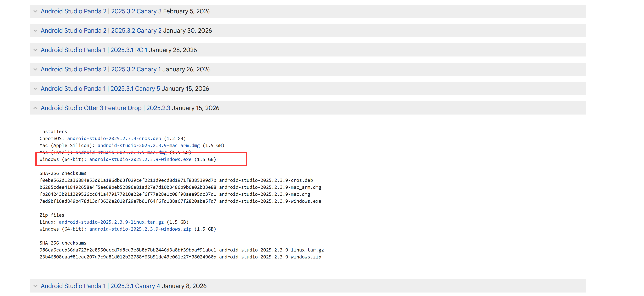Click the Installers heading text

point(53,132)
